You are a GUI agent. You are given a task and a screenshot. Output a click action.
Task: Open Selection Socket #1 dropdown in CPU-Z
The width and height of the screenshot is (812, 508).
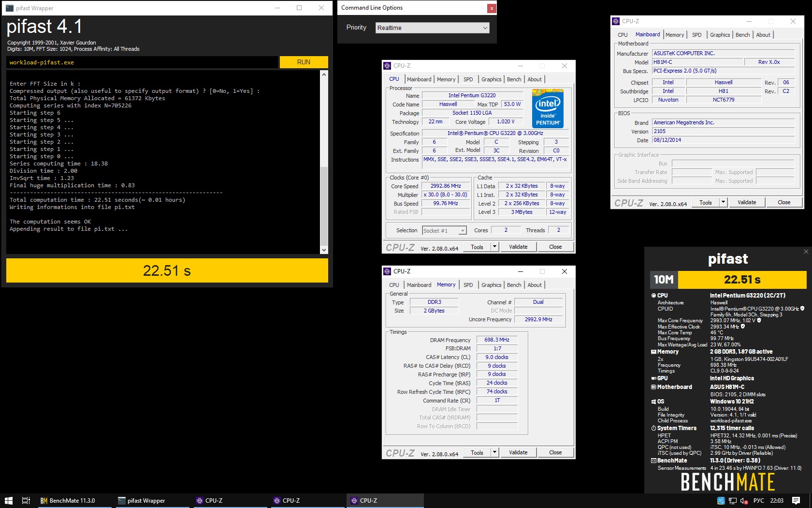[444, 231]
